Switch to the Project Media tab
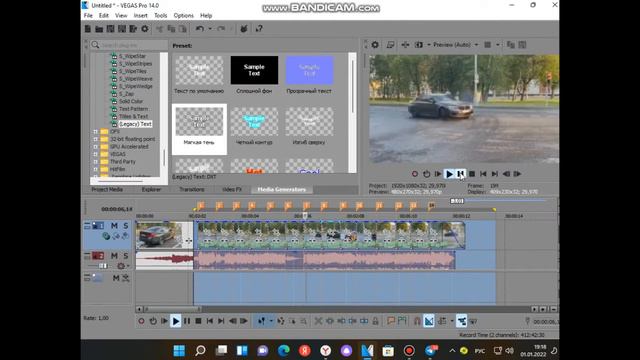 [x=107, y=189]
